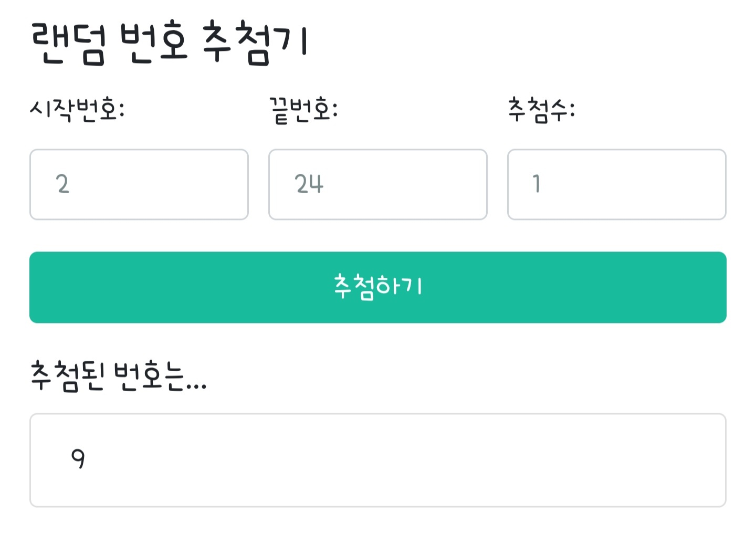The width and height of the screenshot is (756, 534).
Task: Click the 시작번호 label text
Action: (x=77, y=110)
